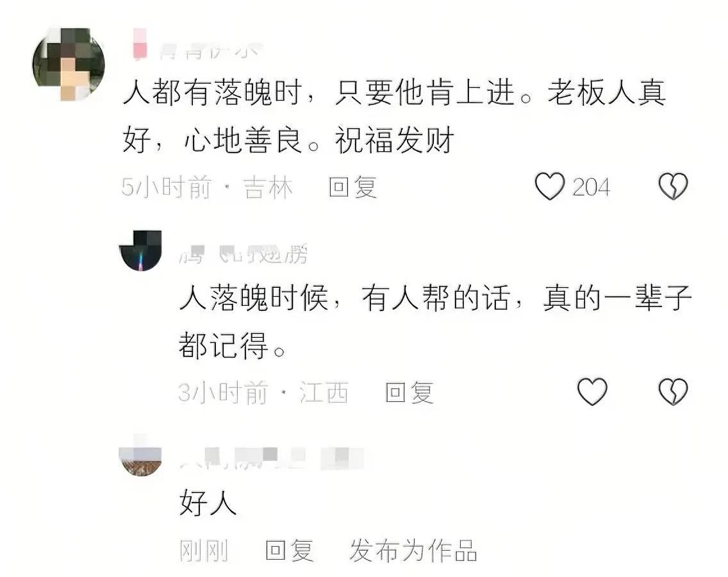Reply to the 人都有落魄时 comment
Screen dimensions: 728x577
coord(353,187)
